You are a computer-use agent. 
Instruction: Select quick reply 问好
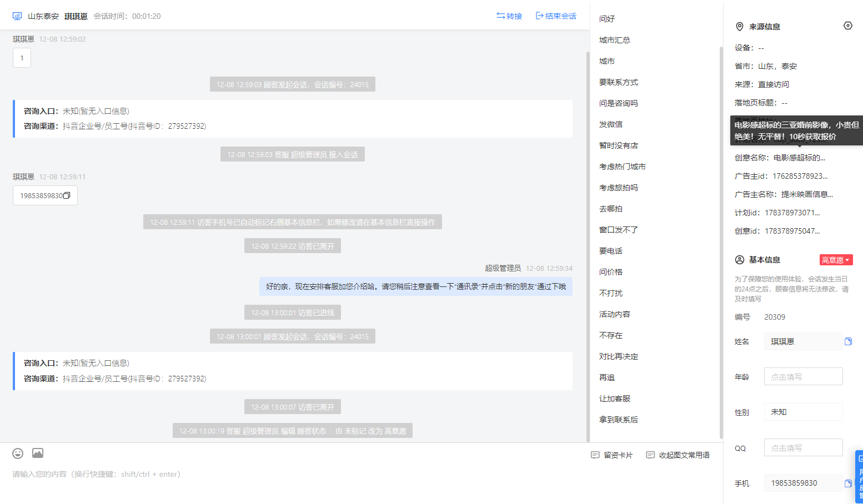coord(607,19)
